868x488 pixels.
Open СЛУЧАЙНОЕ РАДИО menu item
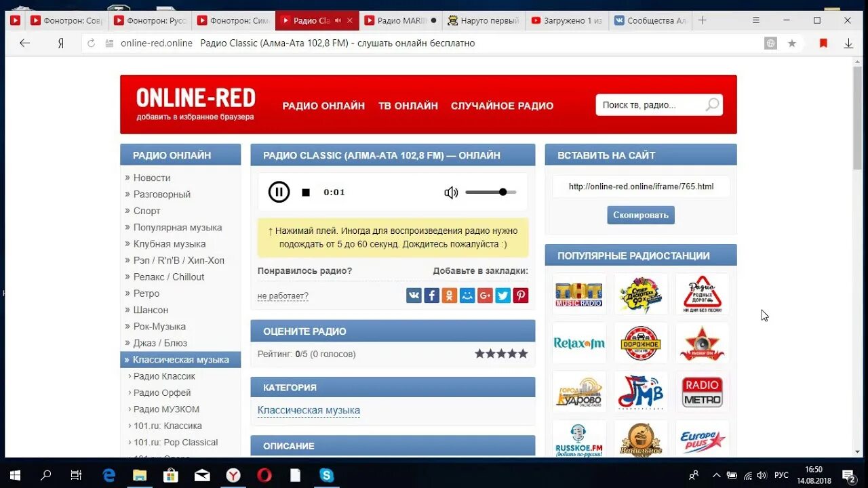(x=502, y=106)
